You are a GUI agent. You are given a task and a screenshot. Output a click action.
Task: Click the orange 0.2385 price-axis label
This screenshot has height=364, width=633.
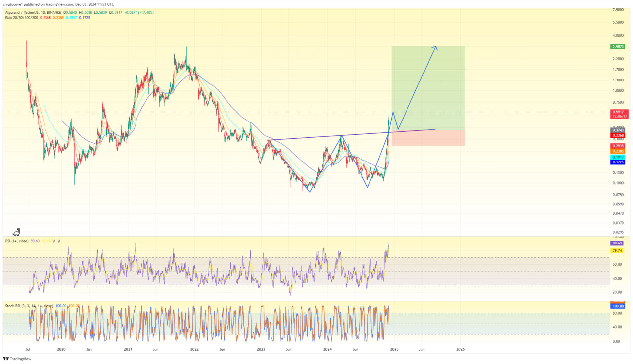click(x=618, y=151)
